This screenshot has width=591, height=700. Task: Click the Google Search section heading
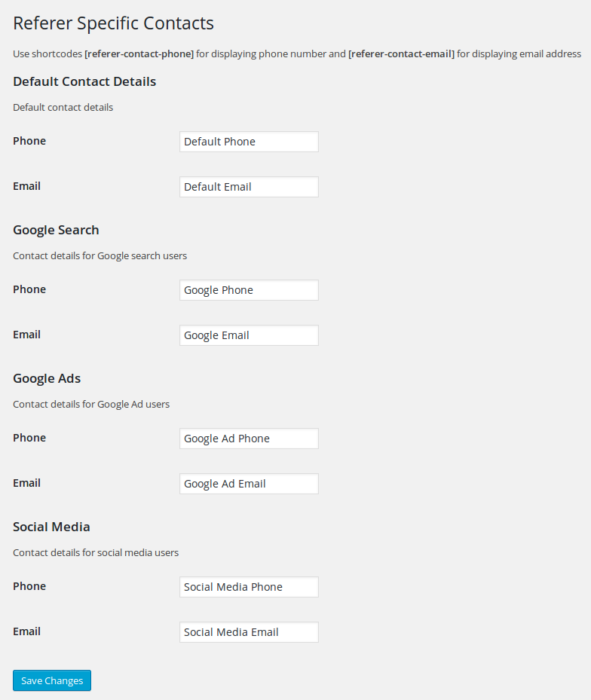coord(56,231)
